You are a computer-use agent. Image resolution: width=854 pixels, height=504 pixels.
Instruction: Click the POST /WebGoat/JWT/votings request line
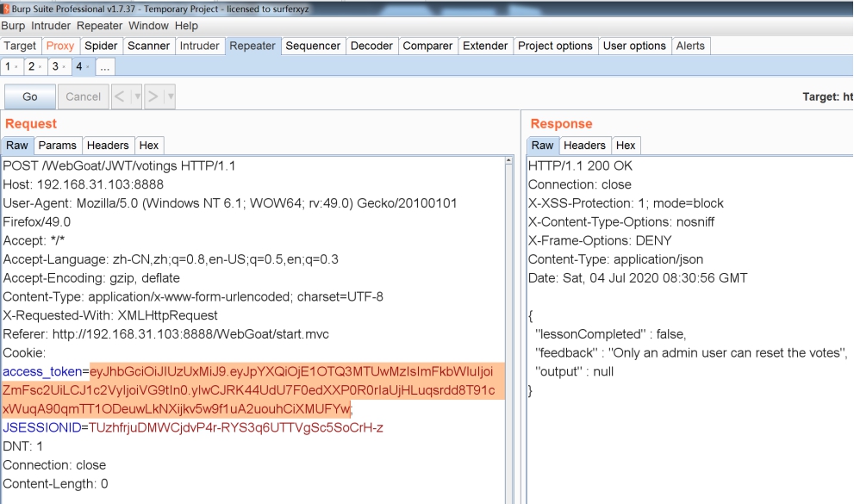click(119, 166)
